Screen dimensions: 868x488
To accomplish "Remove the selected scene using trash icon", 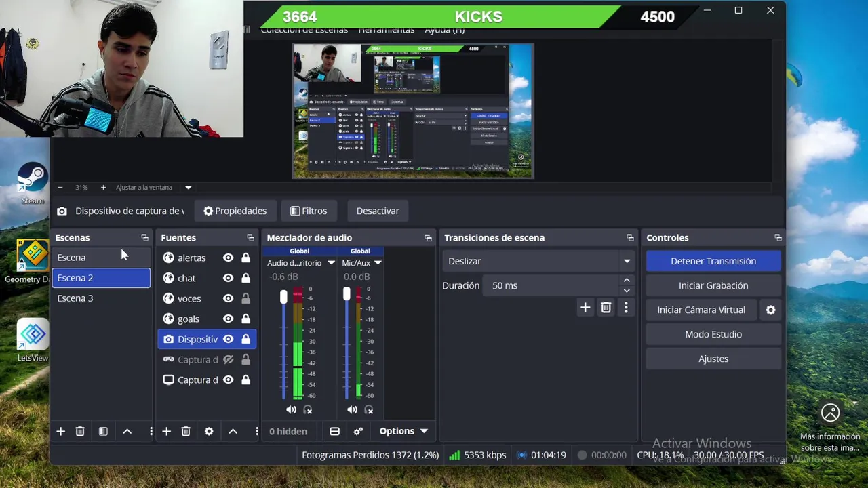I will click(80, 431).
